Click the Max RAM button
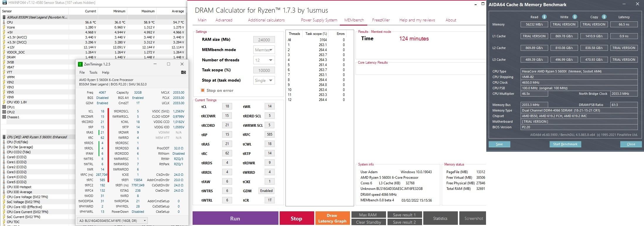Image resolution: width=644 pixels, height=226 pixels. (368, 215)
